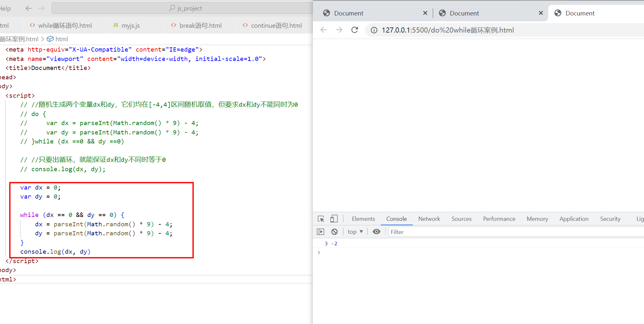Switch to the Network panel in DevTools

coord(429,219)
